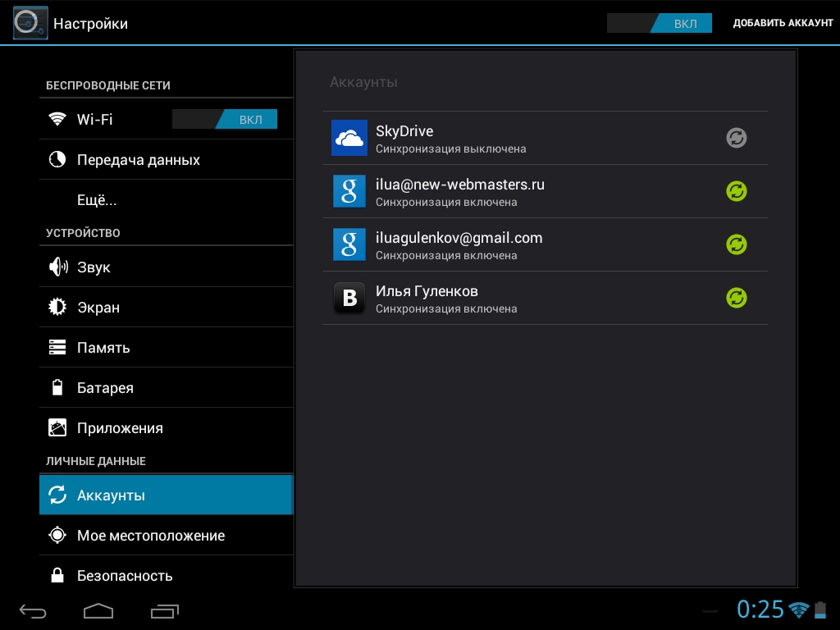Tap green sync icon for ilua@new-webmasters.ru
Image resolution: width=840 pixels, height=630 pixels.
click(737, 191)
